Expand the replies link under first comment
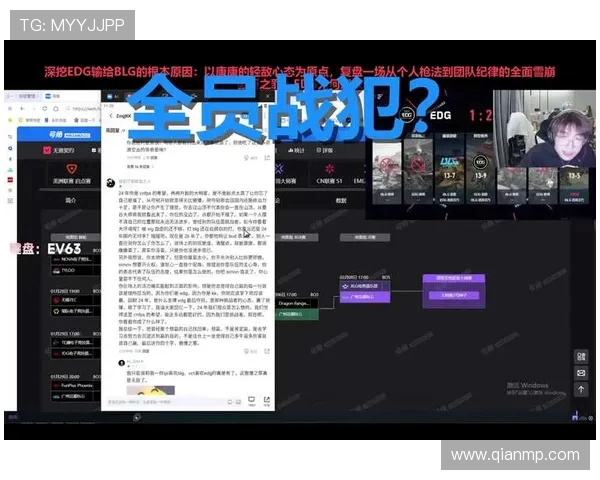600x480 pixels. pyautogui.click(x=139, y=167)
